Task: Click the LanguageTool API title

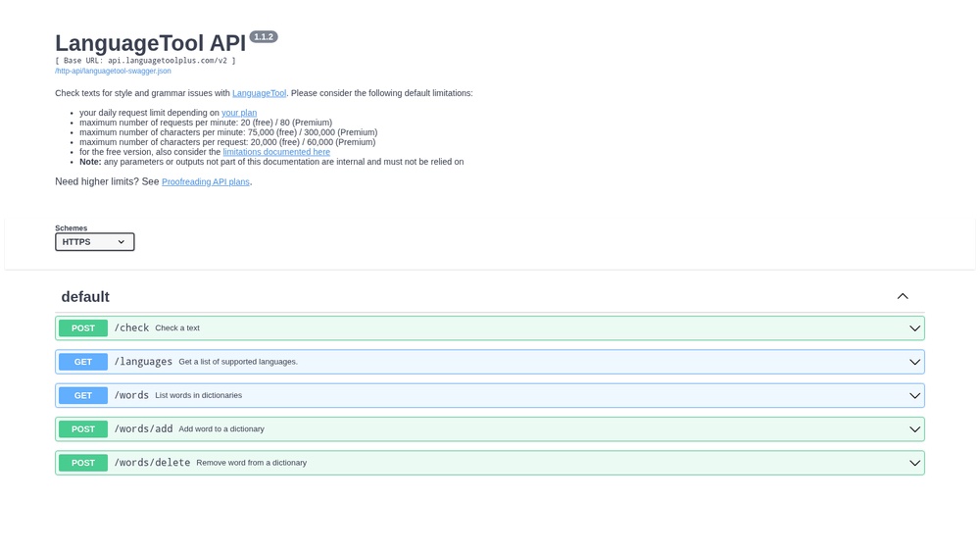Action: tap(151, 43)
